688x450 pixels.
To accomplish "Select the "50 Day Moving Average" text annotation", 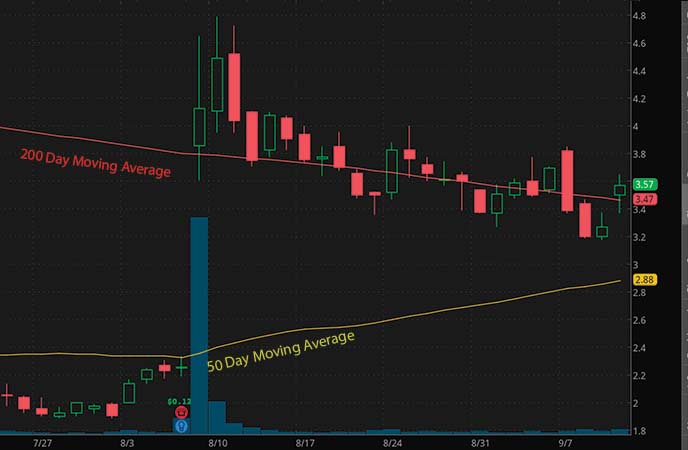I will pos(281,351).
